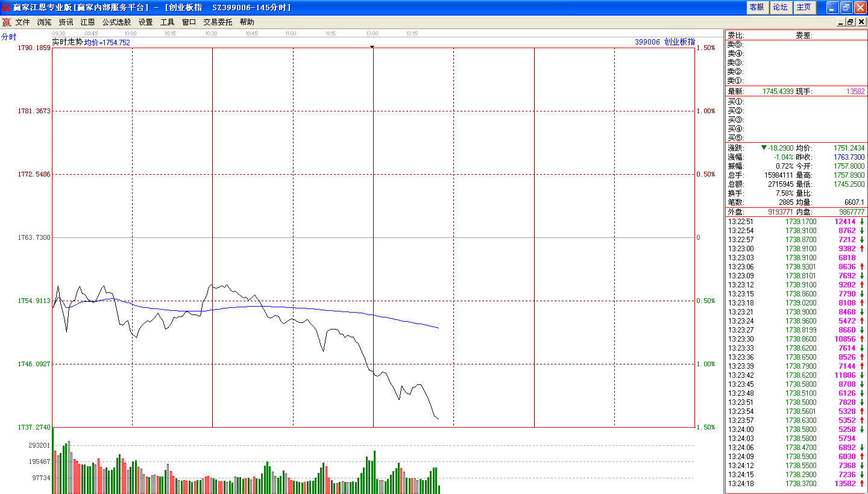Click the 最高 value 1757.8900
The image size is (868, 494).
click(849, 175)
